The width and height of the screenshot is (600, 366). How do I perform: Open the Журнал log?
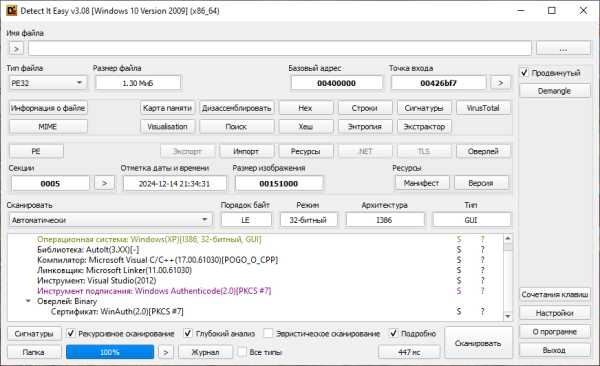point(205,352)
